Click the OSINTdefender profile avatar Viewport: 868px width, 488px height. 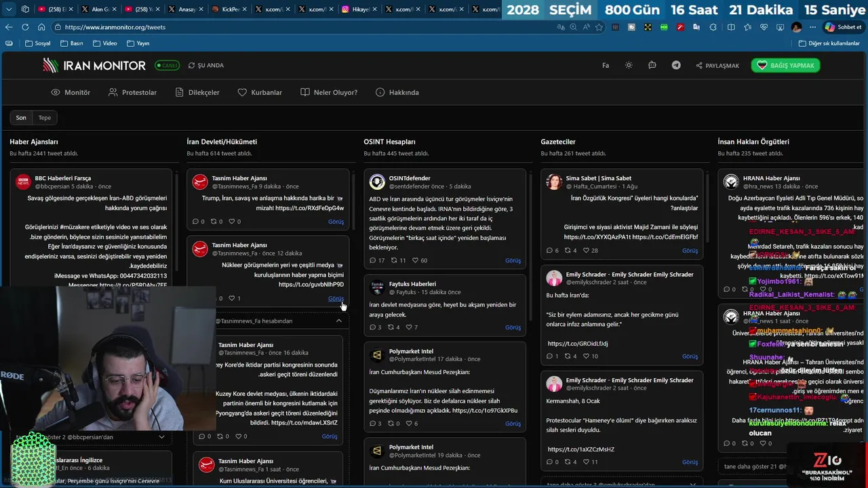tap(377, 182)
